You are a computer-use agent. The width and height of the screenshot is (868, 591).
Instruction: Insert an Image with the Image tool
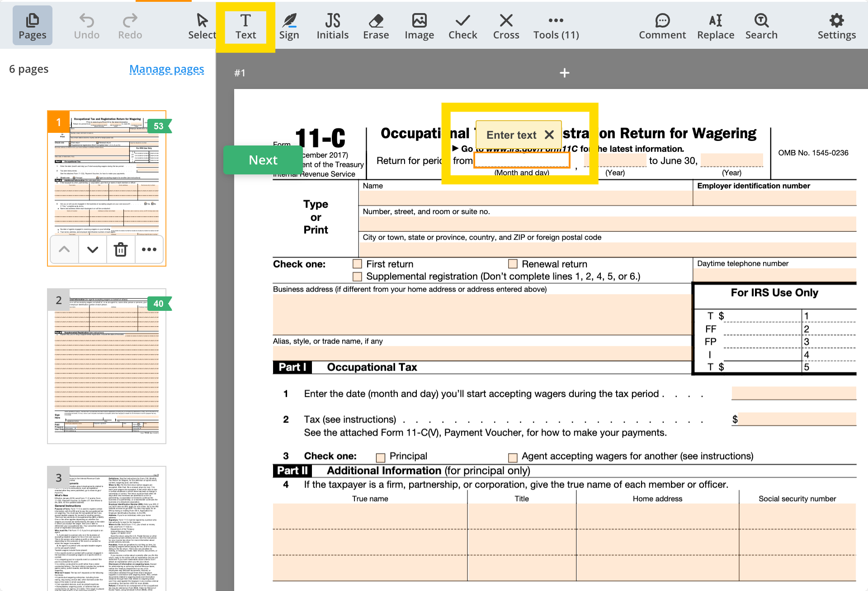pos(419,25)
